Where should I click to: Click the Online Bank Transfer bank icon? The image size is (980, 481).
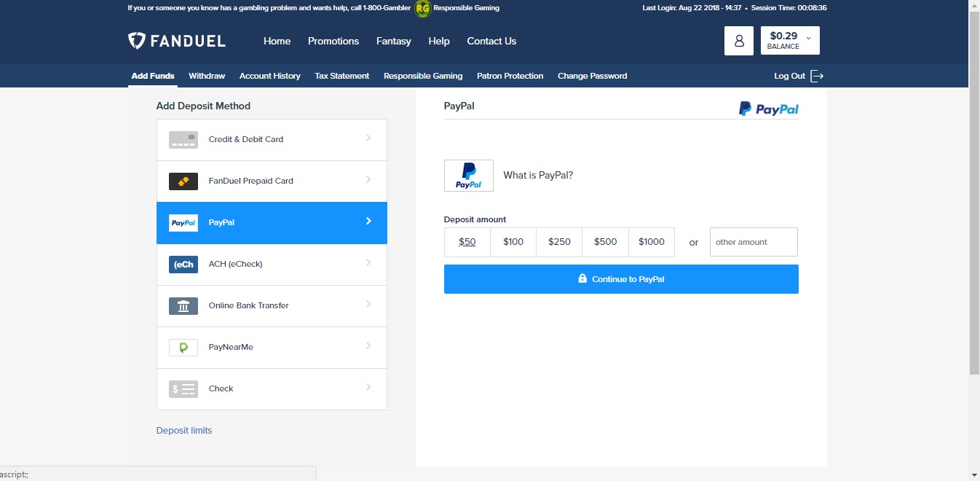pyautogui.click(x=183, y=305)
